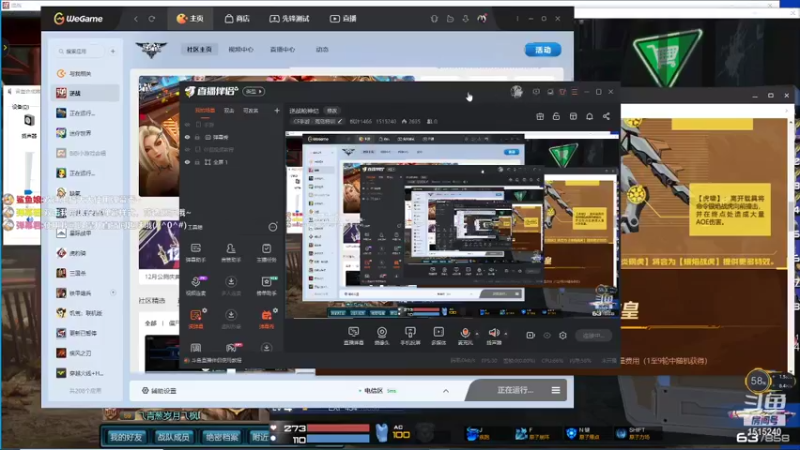This screenshot has height=450, width=800.
Task: Share stream with share icon
Action: (x=606, y=116)
